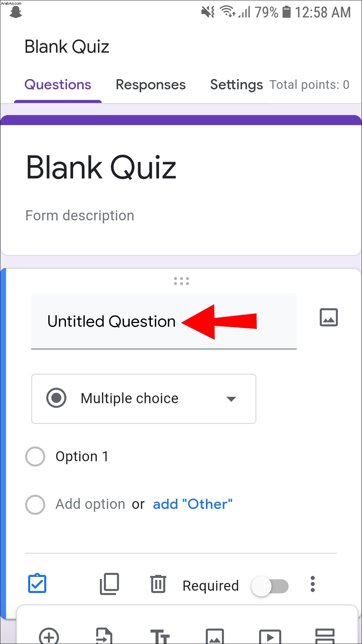The image size is (362, 644).
Task: Tap the Add option radio circle
Action: pyautogui.click(x=35, y=504)
